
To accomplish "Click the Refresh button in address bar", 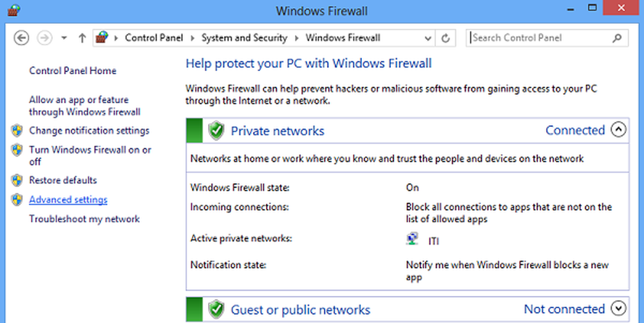I will coord(445,38).
